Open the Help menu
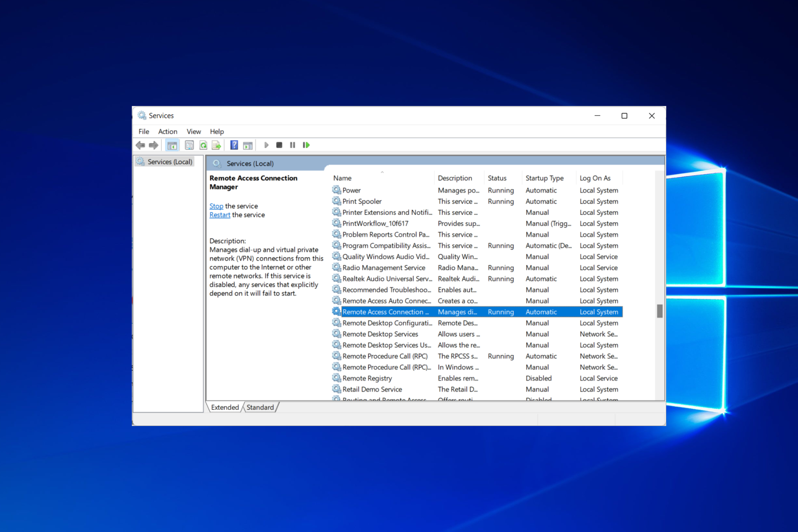The image size is (798, 532). (217, 131)
